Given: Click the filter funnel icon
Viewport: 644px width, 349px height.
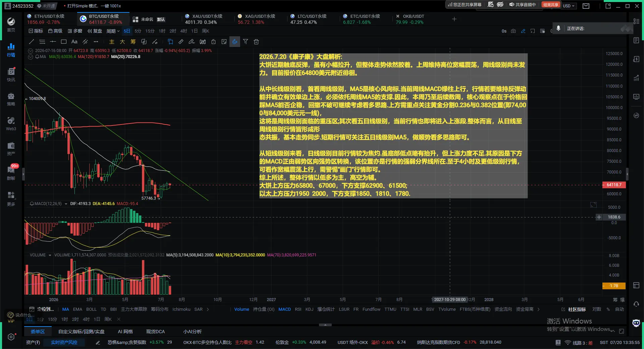Looking at the screenshot, I should point(246,42).
